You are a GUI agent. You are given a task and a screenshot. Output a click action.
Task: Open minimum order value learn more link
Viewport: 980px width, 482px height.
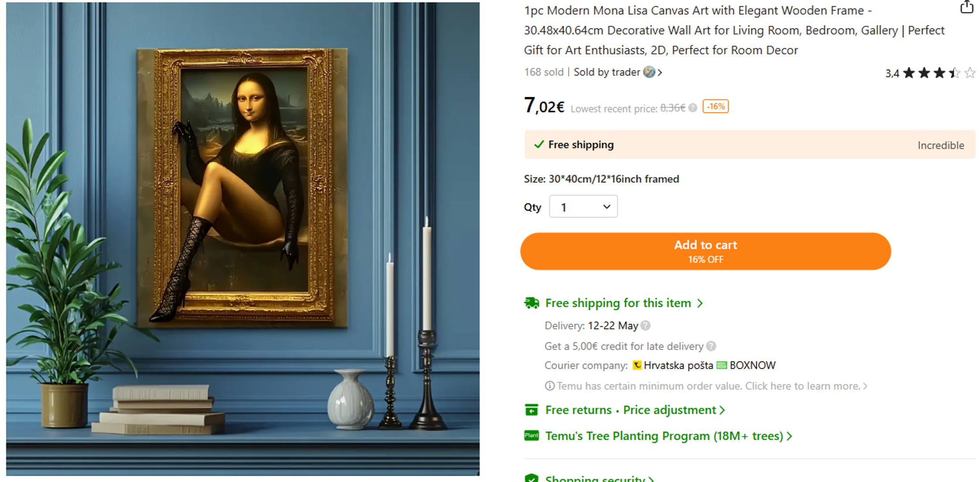(x=712, y=386)
